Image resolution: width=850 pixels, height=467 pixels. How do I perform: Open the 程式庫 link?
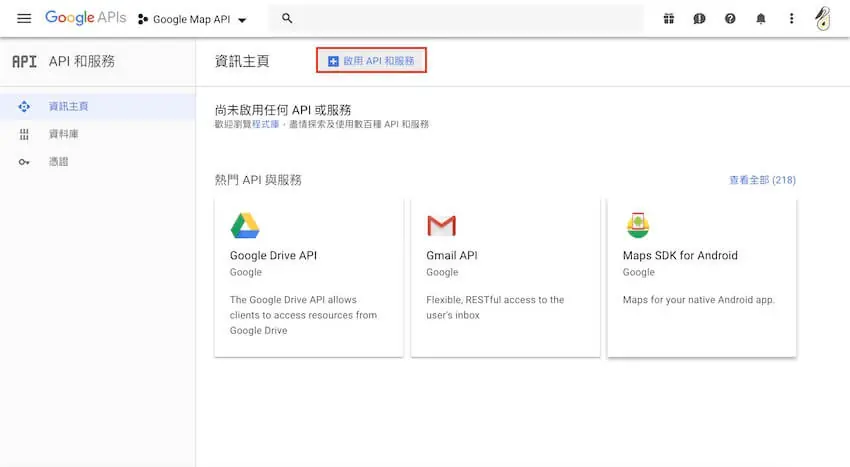(266, 124)
